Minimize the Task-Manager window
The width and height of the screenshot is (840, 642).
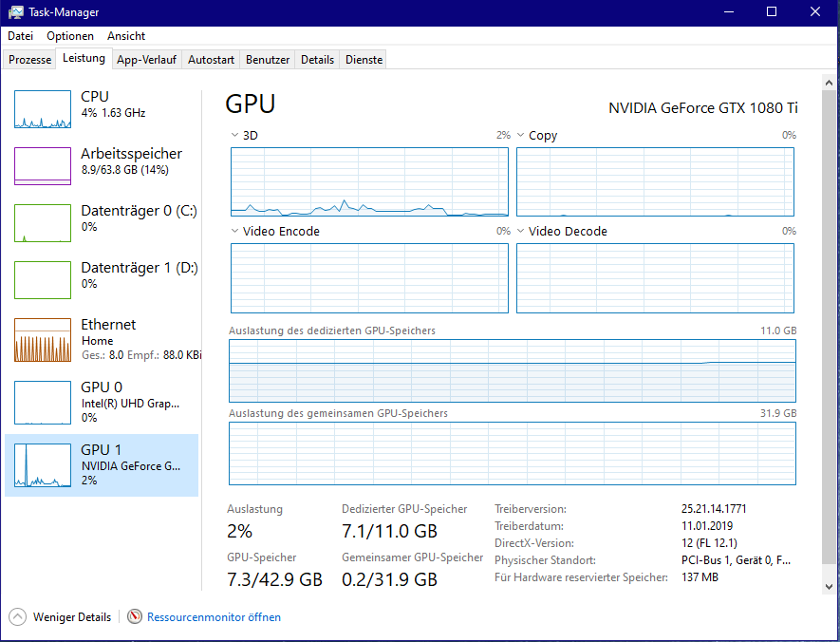pos(729,11)
